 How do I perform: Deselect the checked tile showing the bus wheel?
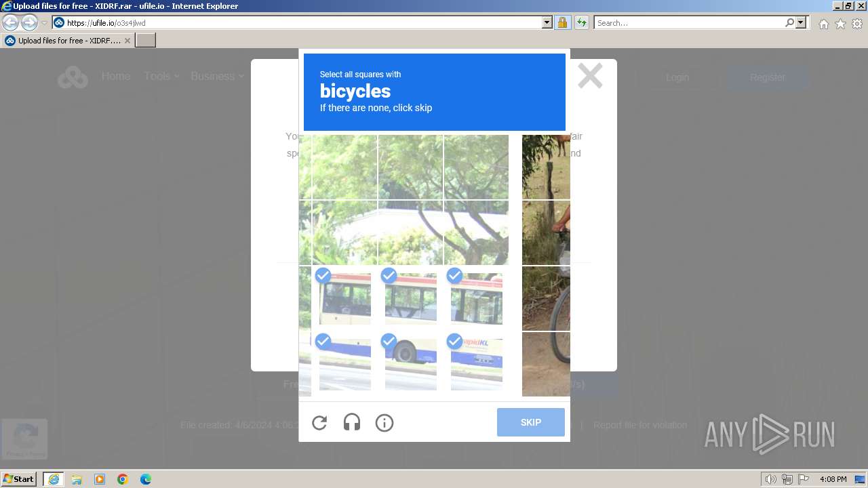pyautogui.click(x=411, y=364)
